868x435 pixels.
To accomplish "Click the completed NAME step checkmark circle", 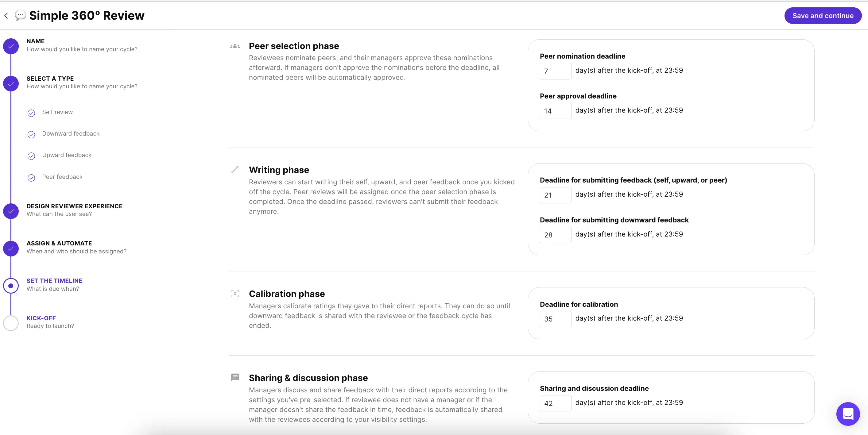I will tap(11, 46).
